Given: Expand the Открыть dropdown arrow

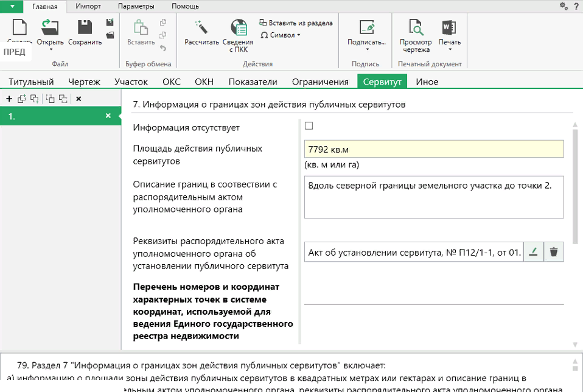Looking at the screenshot, I should tap(51, 50).
